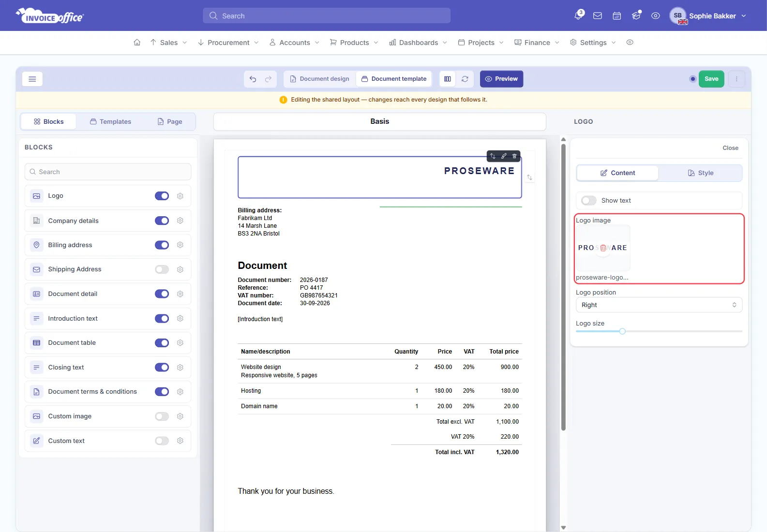Screen dimensions: 767x532
Task: Switch to the Page tab
Action: pyautogui.click(x=170, y=122)
